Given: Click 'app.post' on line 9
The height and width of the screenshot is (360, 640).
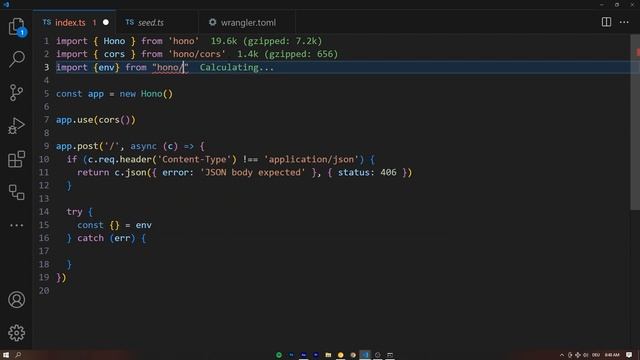Looking at the screenshot, I should click(77, 146).
